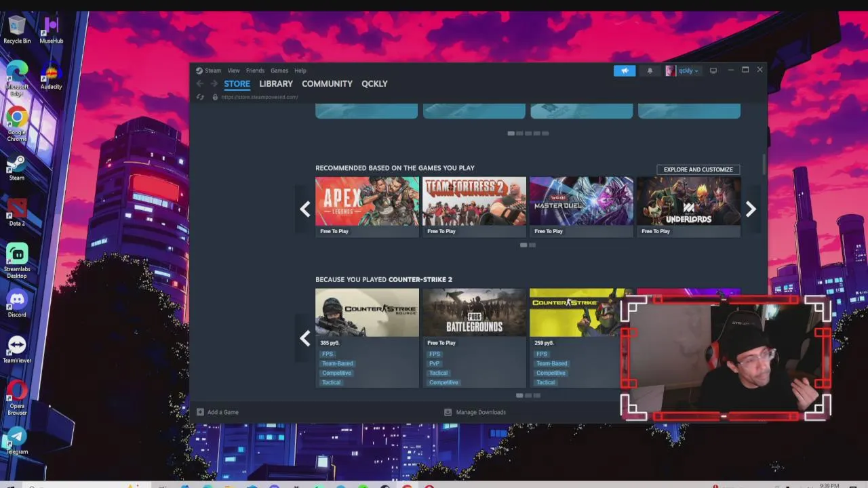Viewport: 868px width, 488px height.
Task: Select second page dot under recommended carousel
Action: [x=532, y=245]
